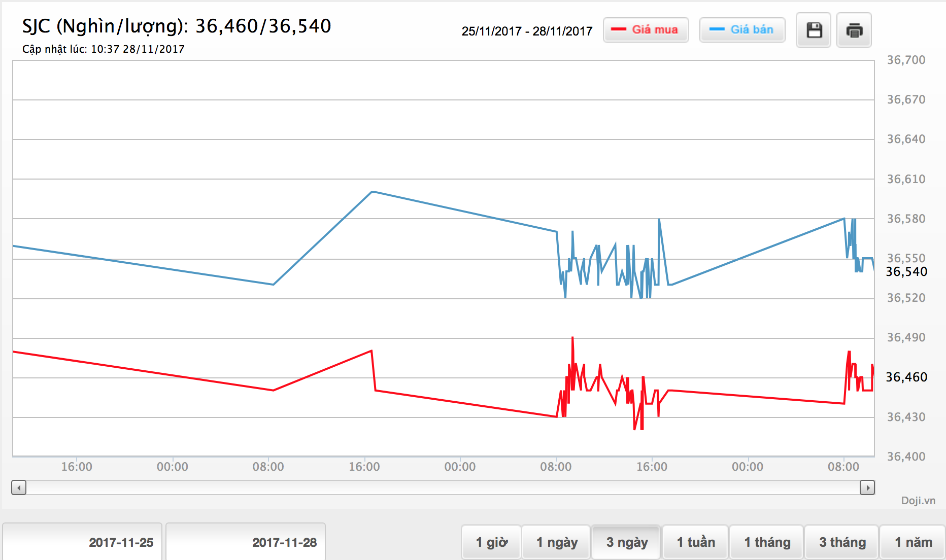
Task: Click the 36,610 axis label
Action: click(x=906, y=179)
